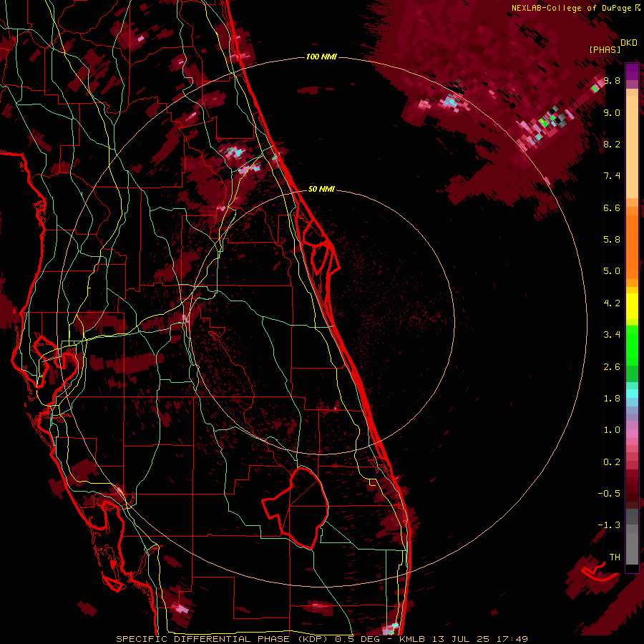The height and width of the screenshot is (644, 644).
Task: Click the 1.8 legend value
Action: click(x=612, y=399)
